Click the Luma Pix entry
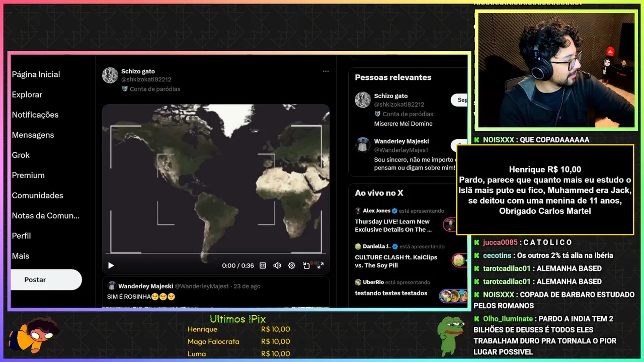The height and width of the screenshot is (362, 644). click(238, 353)
